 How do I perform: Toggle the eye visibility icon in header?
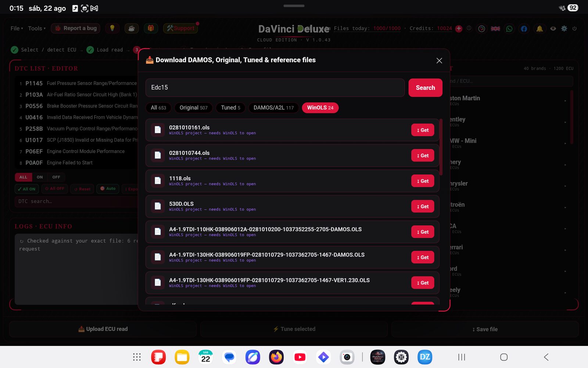click(x=553, y=28)
